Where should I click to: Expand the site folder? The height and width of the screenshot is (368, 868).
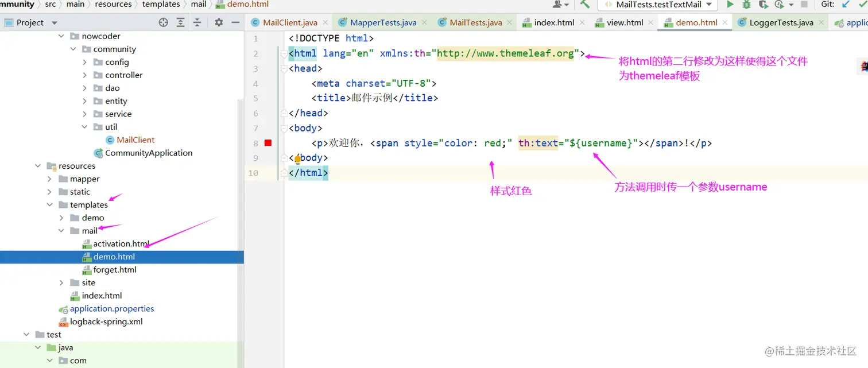(x=61, y=283)
